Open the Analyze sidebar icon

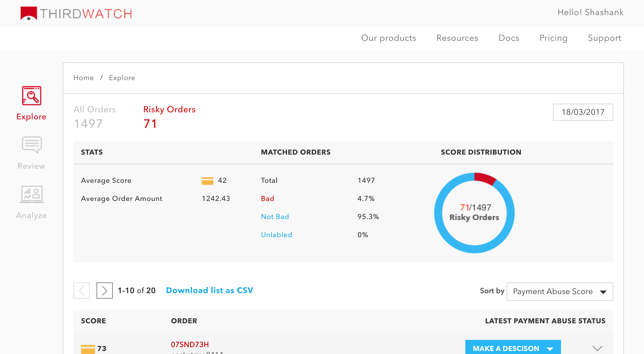tap(32, 194)
